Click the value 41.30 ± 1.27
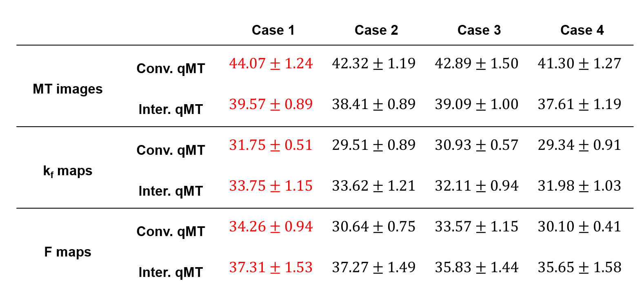The image size is (644, 290). (579, 64)
